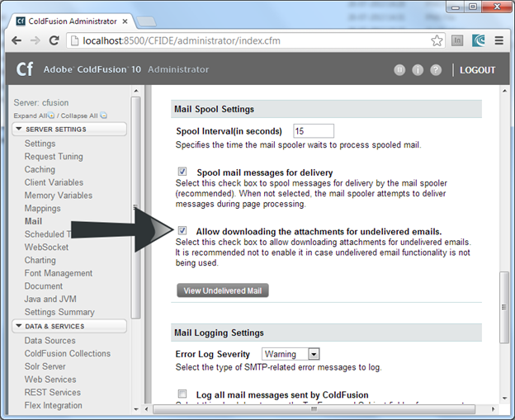This screenshot has height=420, width=515.
Task: Open Java and JVM settings
Action: tap(50, 300)
